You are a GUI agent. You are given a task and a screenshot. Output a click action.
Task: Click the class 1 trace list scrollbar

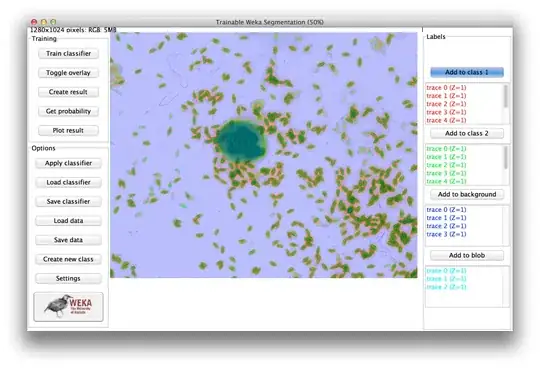point(506,96)
